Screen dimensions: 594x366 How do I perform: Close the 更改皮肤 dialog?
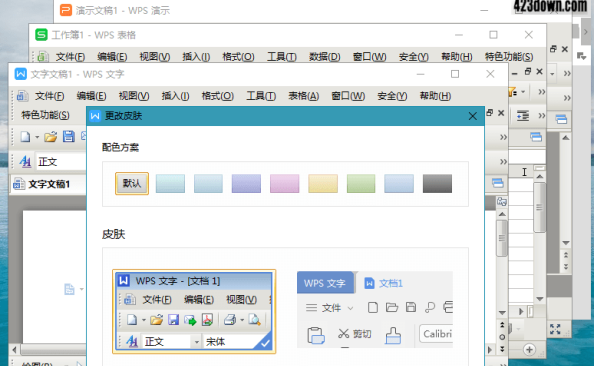pos(472,116)
